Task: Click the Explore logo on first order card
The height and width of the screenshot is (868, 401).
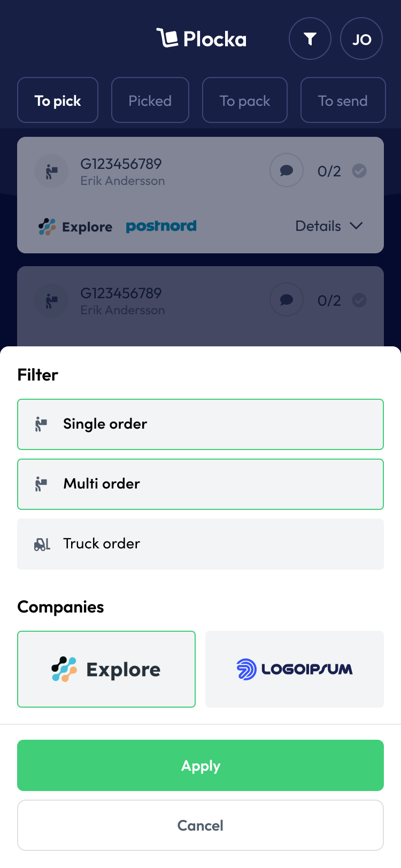Action: [75, 227]
